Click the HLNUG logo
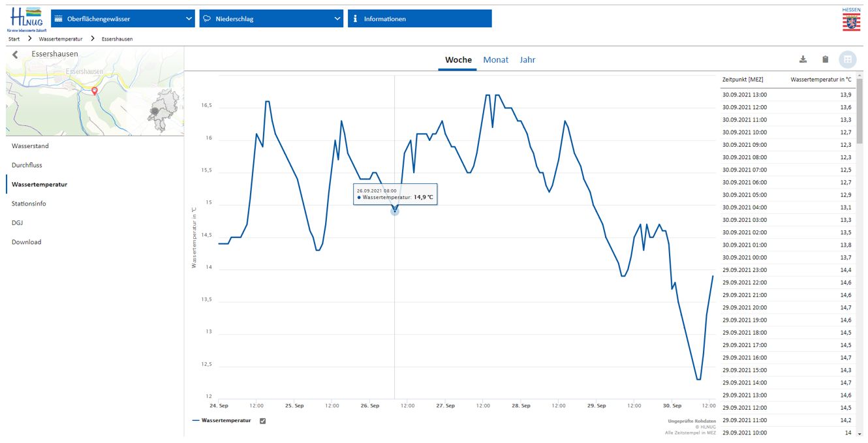Viewport: 868px width, 443px height. coord(24,19)
